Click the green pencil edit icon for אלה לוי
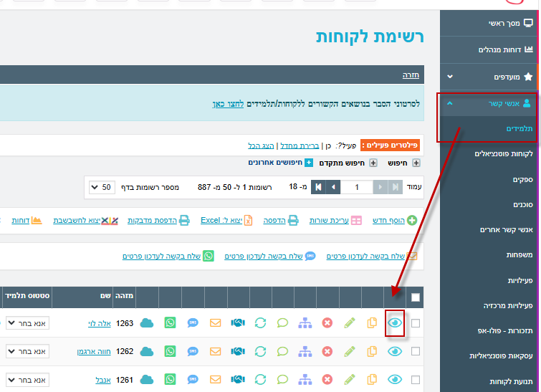The height and width of the screenshot is (392, 541). point(350,323)
